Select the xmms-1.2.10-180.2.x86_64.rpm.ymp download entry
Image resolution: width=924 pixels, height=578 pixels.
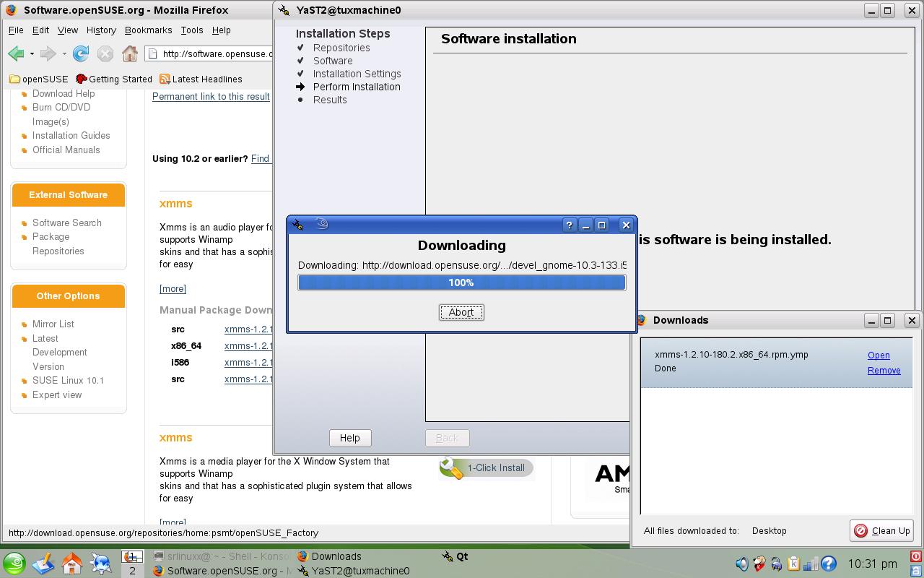coord(776,362)
